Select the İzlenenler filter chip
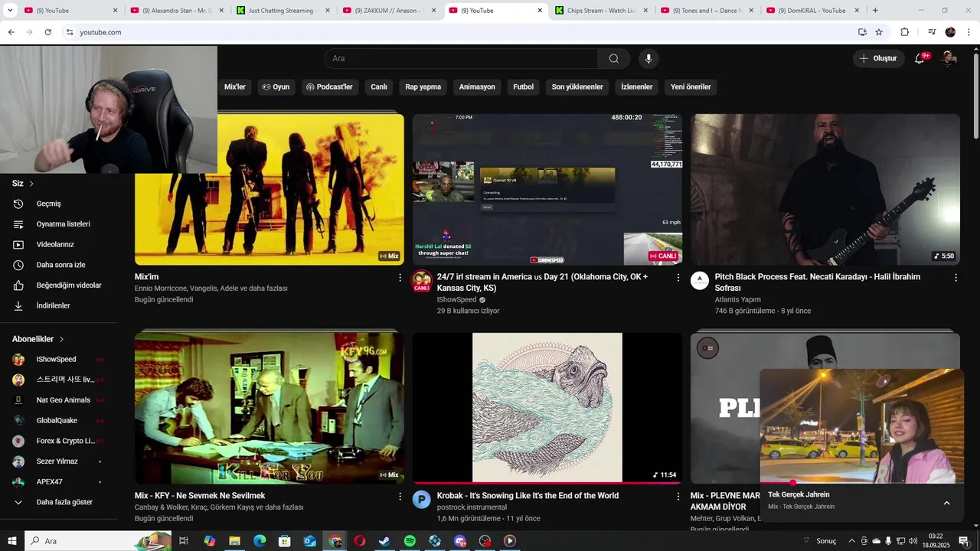 click(x=637, y=87)
